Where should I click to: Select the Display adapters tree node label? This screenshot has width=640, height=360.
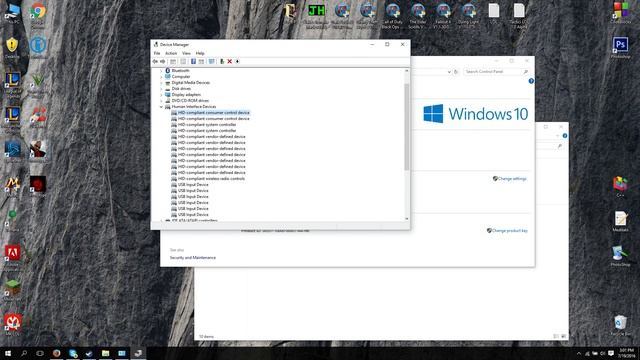(186, 95)
